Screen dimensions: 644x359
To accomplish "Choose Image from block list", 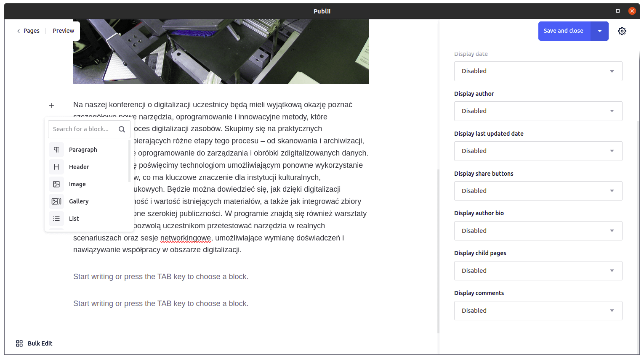I will [x=77, y=184].
